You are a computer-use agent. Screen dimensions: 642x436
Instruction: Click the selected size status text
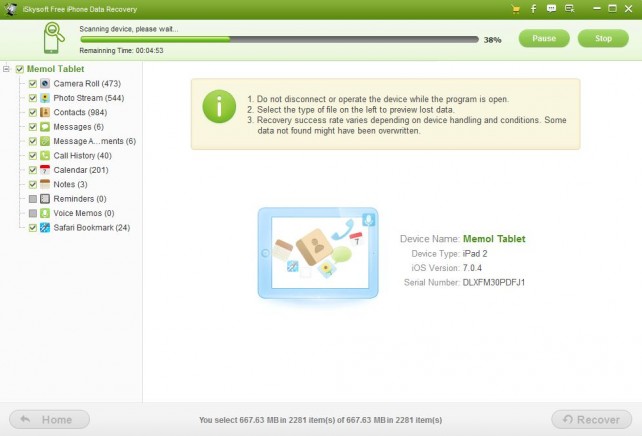(x=321, y=420)
